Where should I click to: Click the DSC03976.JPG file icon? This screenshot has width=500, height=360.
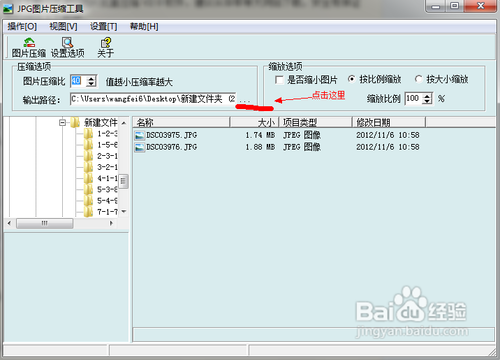coord(140,147)
